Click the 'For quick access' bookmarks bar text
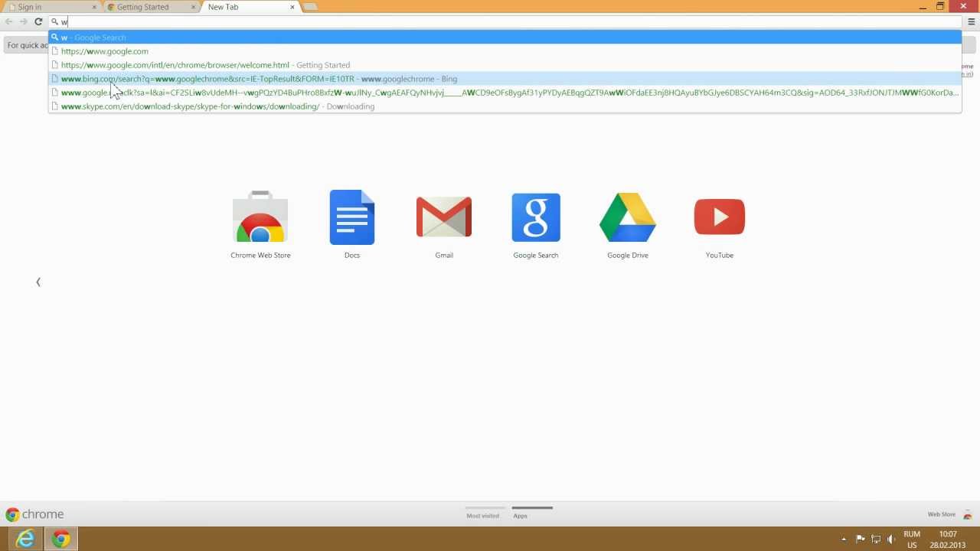This screenshot has width=980, height=551. pos(28,45)
